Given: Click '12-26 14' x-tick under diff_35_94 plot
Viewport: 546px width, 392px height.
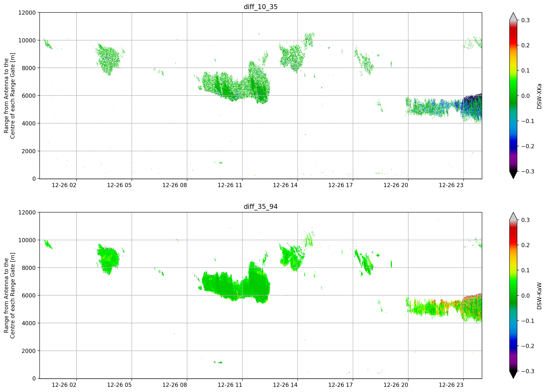Looking at the screenshot, I should click(285, 385).
